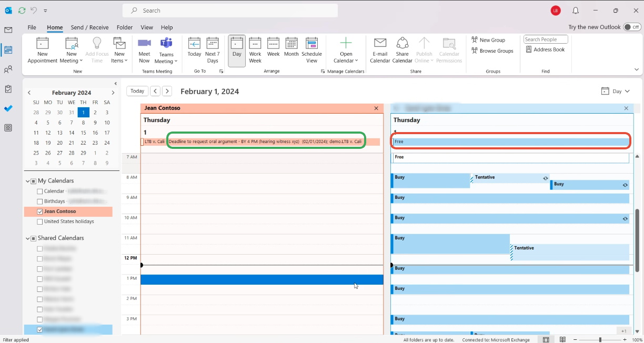644x343 pixels.
Task: Go back one day with left arrow
Action: coord(155,91)
